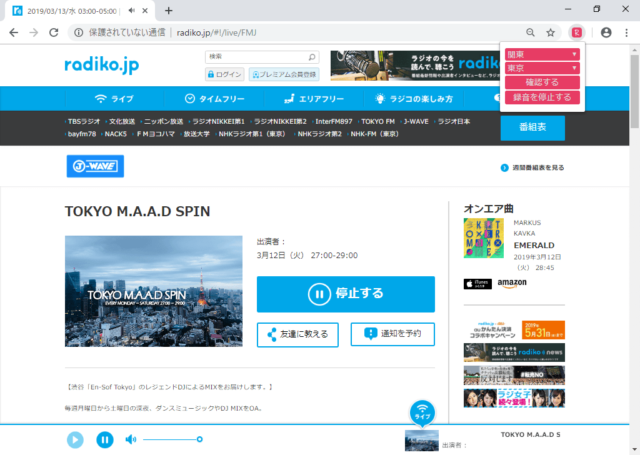Click the ログイン button
The height and width of the screenshot is (455, 640).
click(x=224, y=74)
